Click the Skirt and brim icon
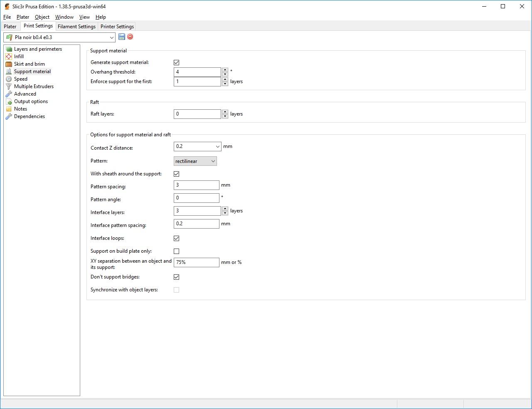The height and width of the screenshot is (409, 532). tap(9, 64)
